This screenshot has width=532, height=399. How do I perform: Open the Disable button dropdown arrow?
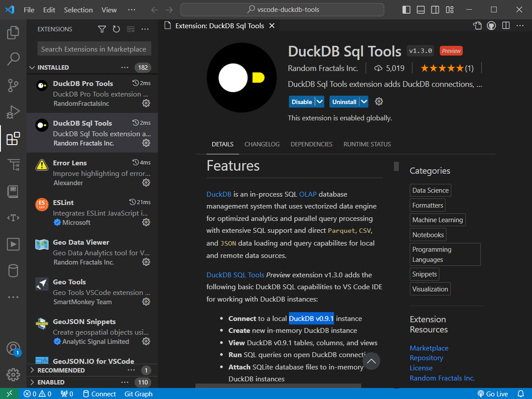tap(320, 102)
